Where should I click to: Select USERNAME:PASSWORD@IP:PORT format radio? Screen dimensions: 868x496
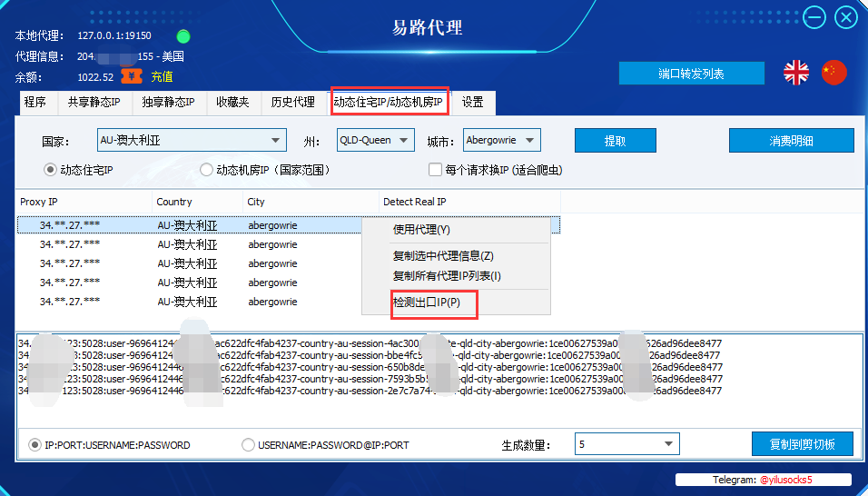tap(248, 444)
